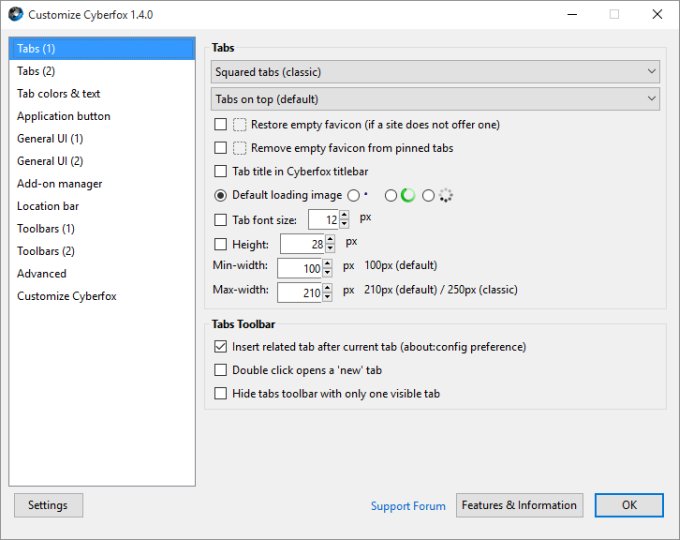Viewport: 680px width, 540px height.
Task: Decrease the Max-width stepper value
Action: pos(329,297)
